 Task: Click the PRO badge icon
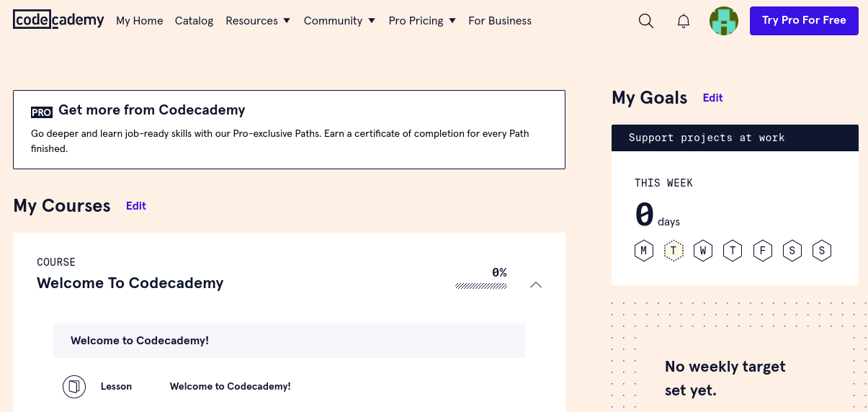[42, 112]
